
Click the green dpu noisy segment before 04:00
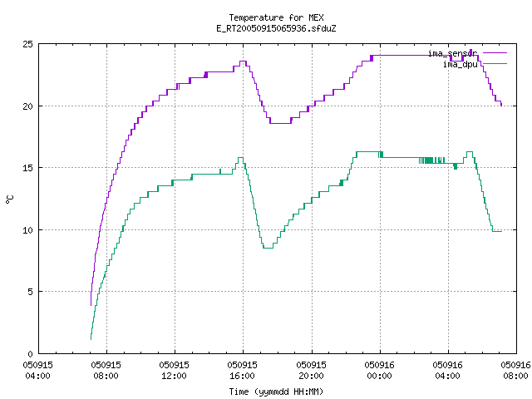click(x=431, y=160)
